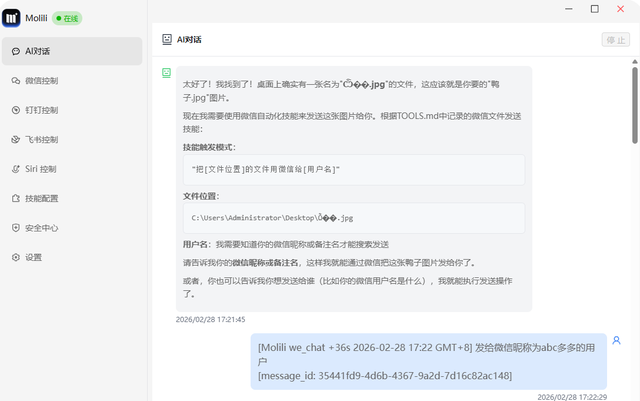The width and height of the screenshot is (640, 401).
Task: Click the 安全中心 shield icon
Action: (x=15, y=228)
